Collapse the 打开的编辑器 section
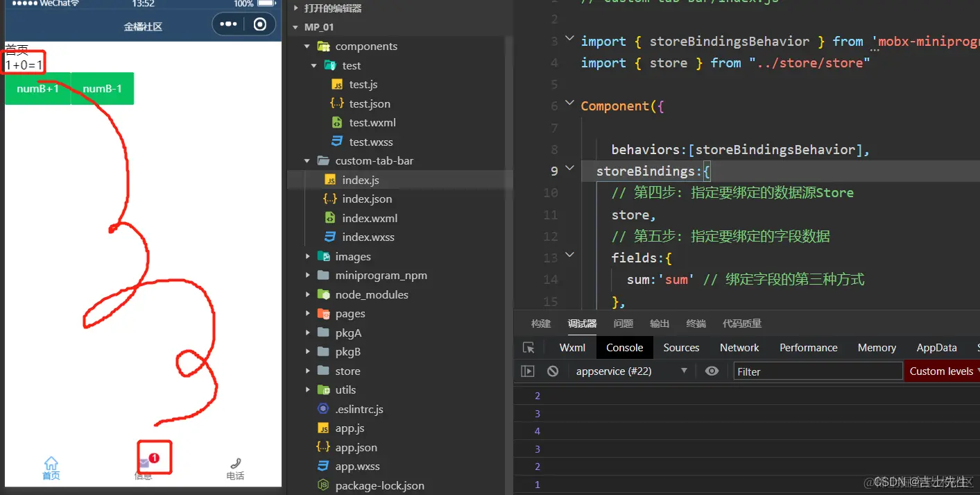980x495 pixels. (x=296, y=8)
